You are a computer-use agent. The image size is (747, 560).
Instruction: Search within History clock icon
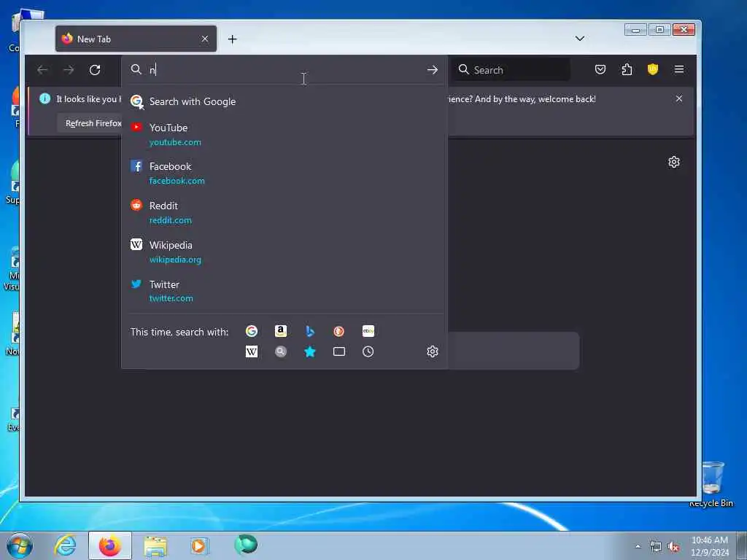[368, 351]
